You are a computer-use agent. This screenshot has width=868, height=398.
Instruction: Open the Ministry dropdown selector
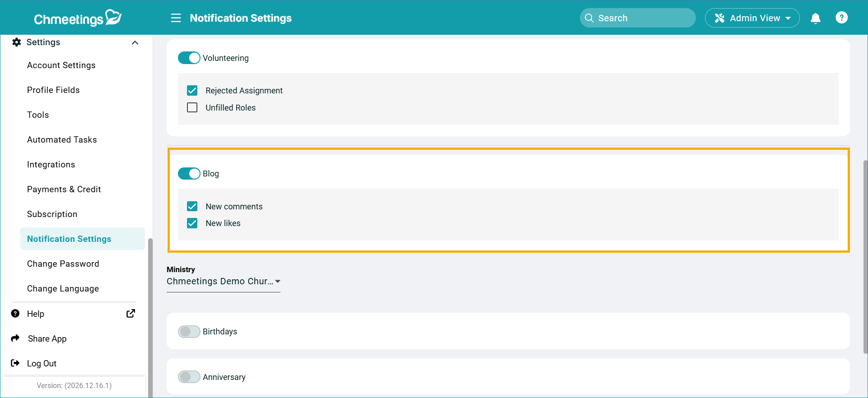[224, 281]
